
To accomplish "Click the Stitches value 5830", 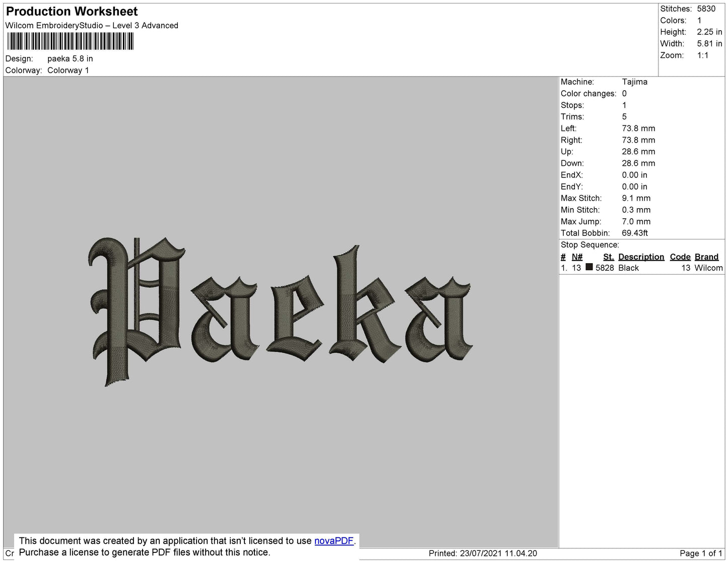I will tap(706, 9).
